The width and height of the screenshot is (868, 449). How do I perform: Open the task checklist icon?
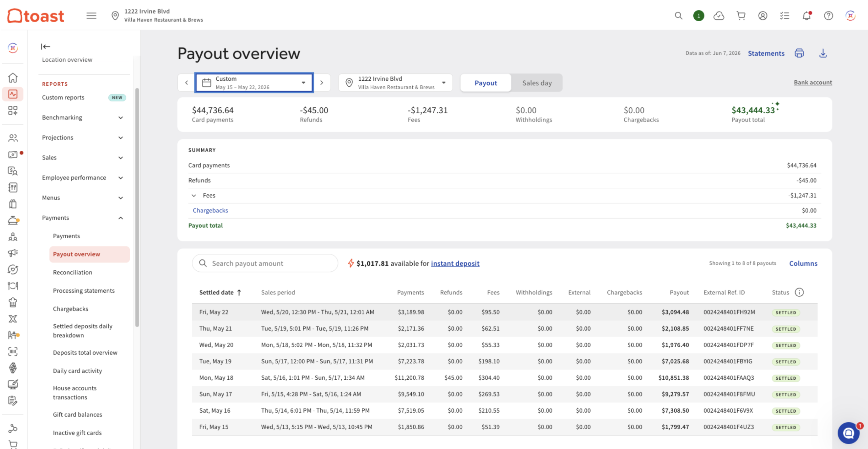pos(784,16)
